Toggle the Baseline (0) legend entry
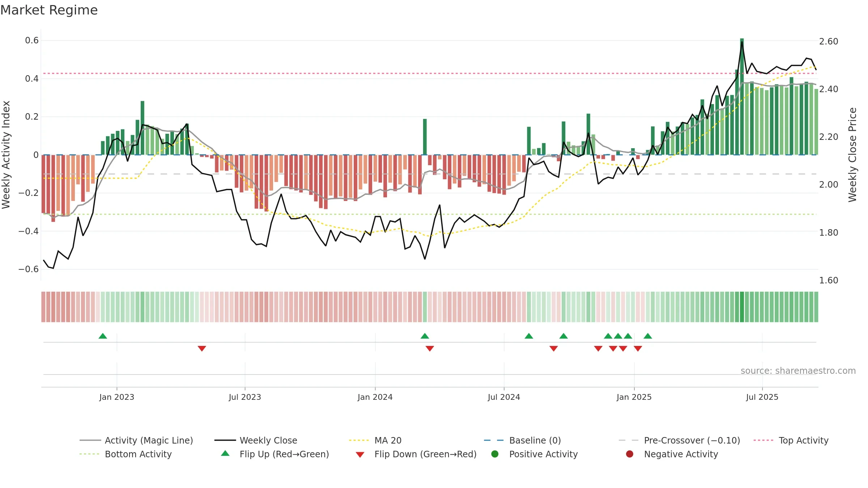The image size is (868, 488). point(522,440)
